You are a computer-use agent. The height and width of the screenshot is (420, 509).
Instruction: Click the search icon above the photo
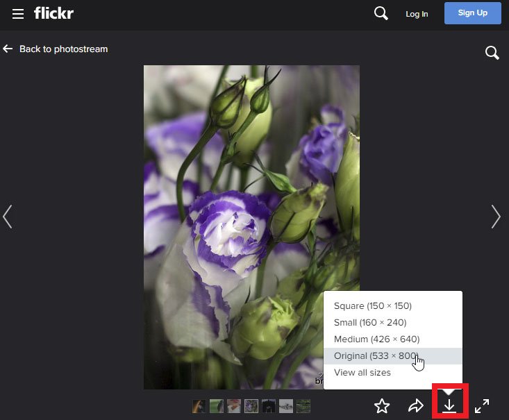point(492,53)
